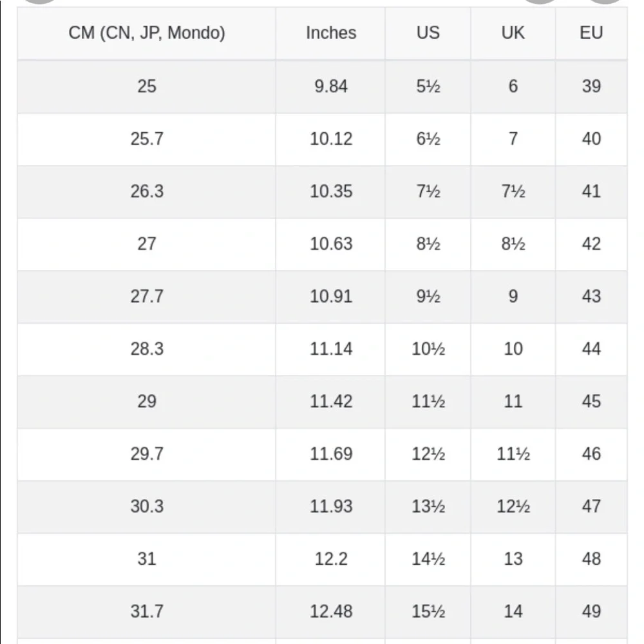Click the 31.7 CM cell
Screen dimensions: 644x644
(147, 611)
